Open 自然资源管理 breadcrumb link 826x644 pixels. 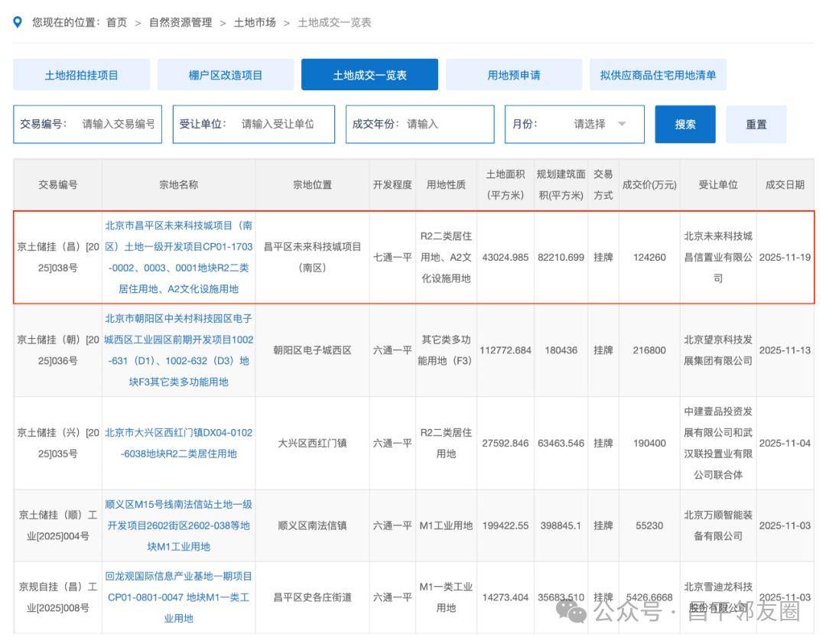point(180,22)
